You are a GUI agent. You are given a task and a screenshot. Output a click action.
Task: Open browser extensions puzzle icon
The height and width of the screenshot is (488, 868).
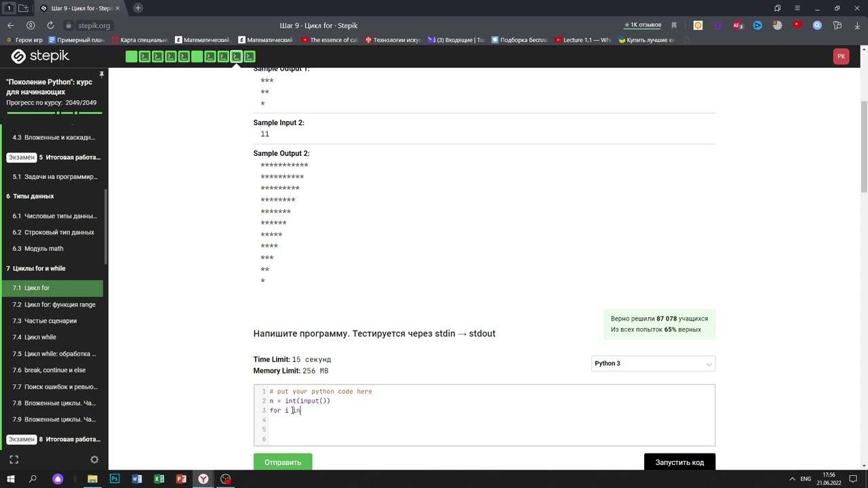837,25
